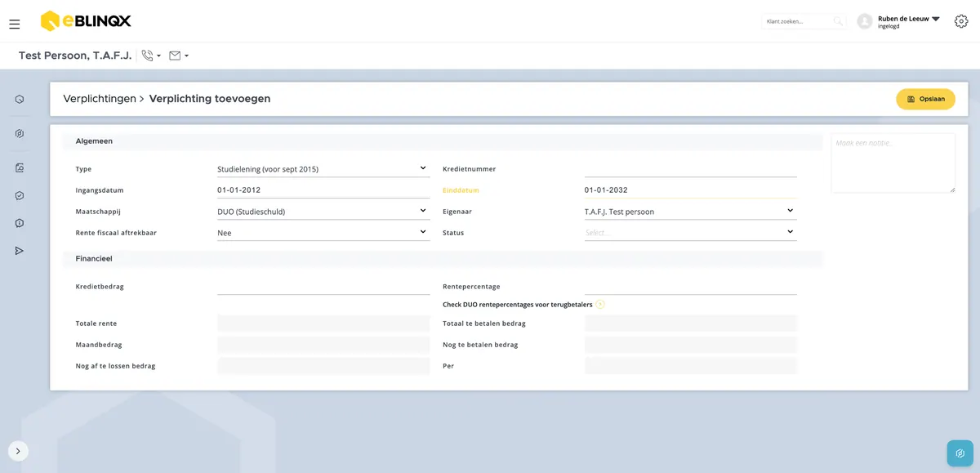Open the Status select dropdown
This screenshot has height=473, width=980.
coord(691,233)
